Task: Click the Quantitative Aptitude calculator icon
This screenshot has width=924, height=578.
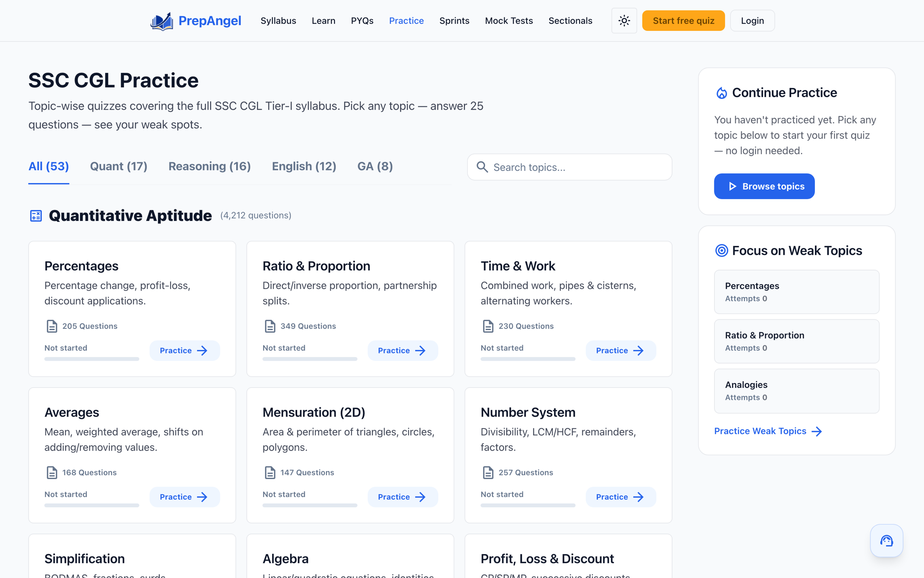Action: [36, 215]
